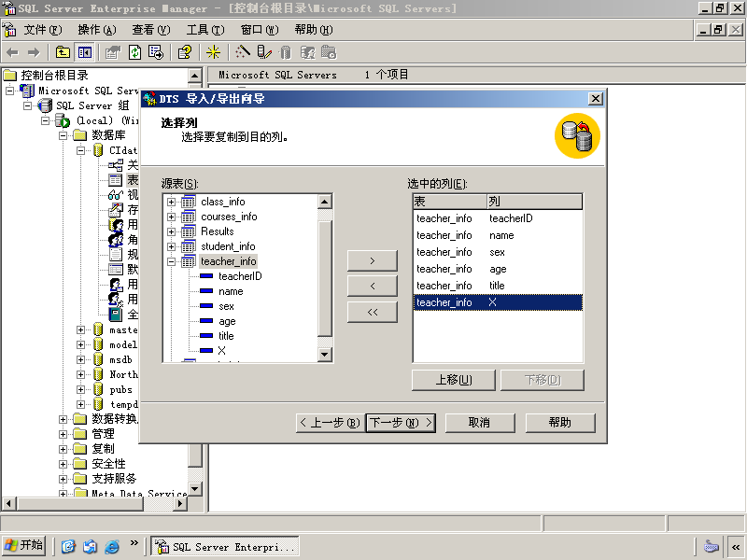Click the 开始 Start button
Image resolution: width=747 pixels, height=560 pixels.
[x=23, y=545]
